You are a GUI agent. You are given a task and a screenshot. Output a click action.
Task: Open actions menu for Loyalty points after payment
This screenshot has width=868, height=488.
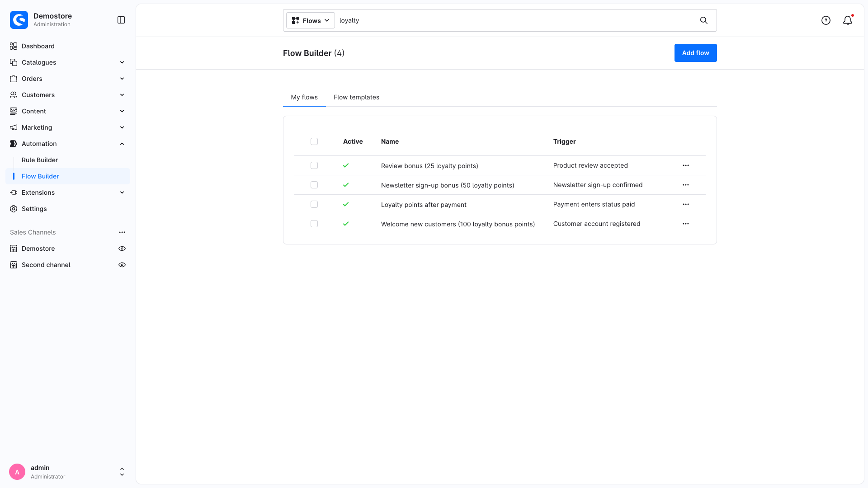[686, 204]
